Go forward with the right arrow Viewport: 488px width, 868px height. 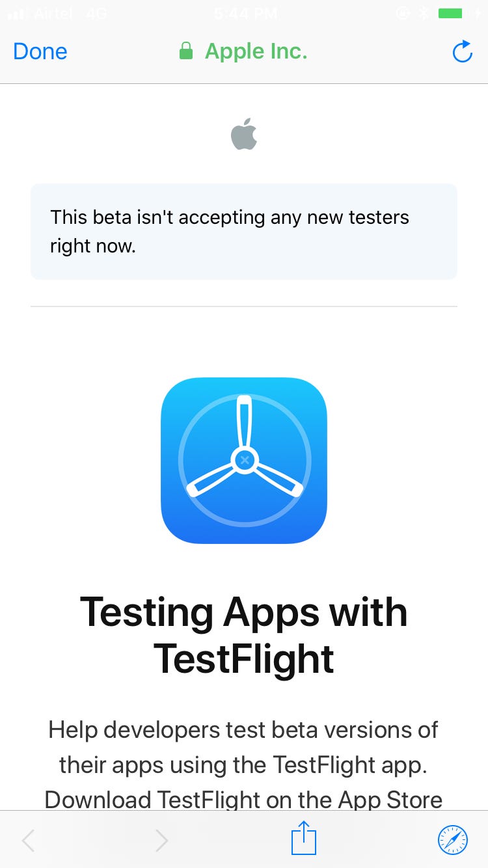point(162,841)
